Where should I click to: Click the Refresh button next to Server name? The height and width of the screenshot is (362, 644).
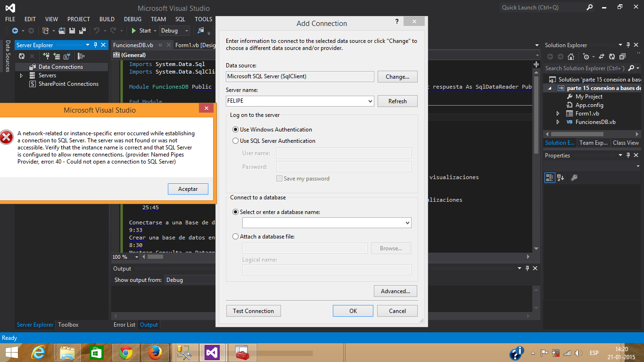tap(397, 101)
